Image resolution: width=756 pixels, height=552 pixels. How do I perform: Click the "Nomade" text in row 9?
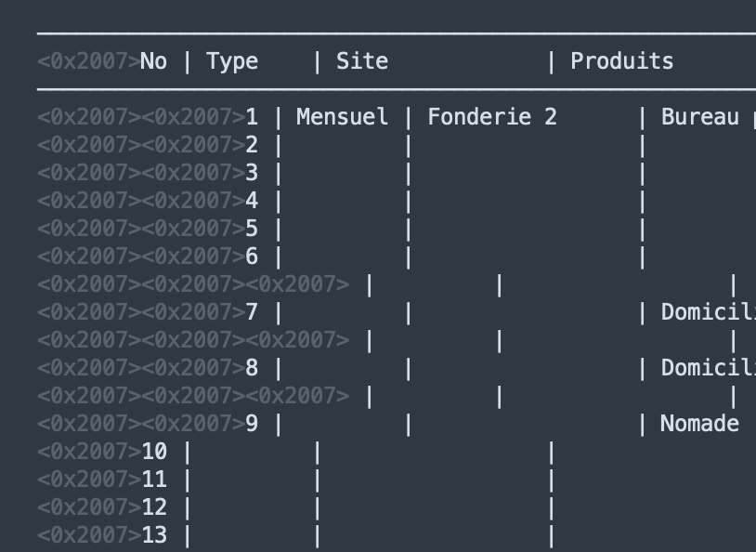tap(699, 424)
